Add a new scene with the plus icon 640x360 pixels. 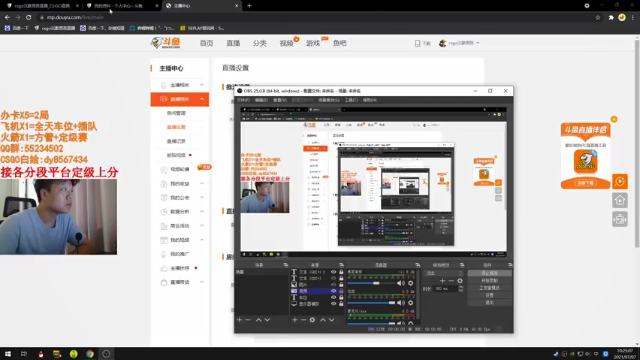pyautogui.click(x=240, y=320)
